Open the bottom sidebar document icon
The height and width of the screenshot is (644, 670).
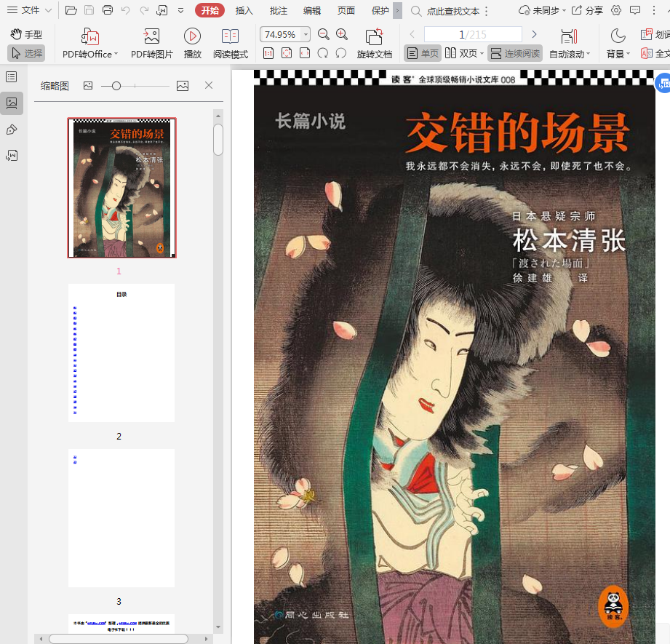pyautogui.click(x=12, y=155)
